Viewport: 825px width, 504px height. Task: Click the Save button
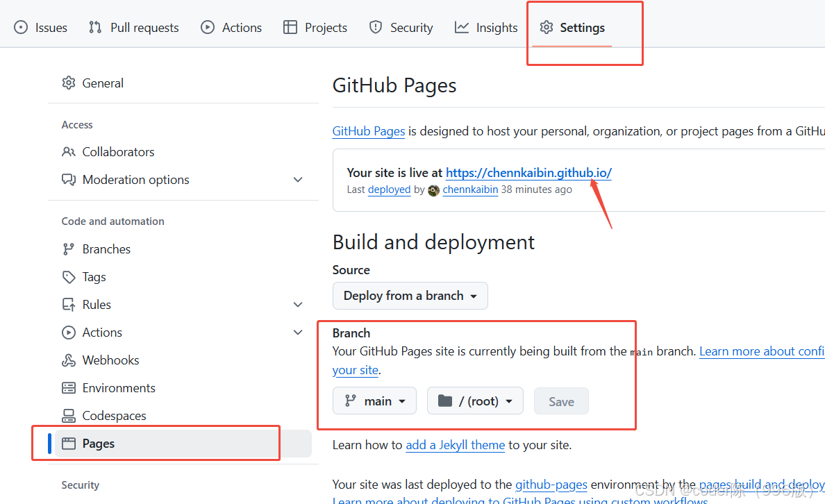(560, 401)
